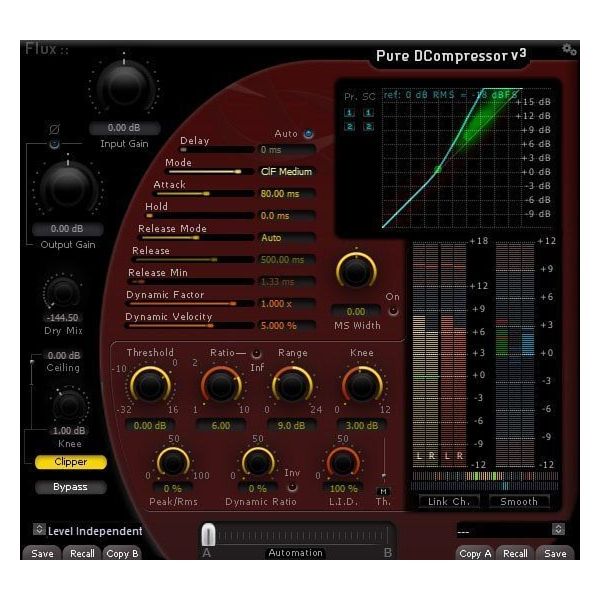
Task: Toggle SC channel 2 button
Action: coord(368,127)
